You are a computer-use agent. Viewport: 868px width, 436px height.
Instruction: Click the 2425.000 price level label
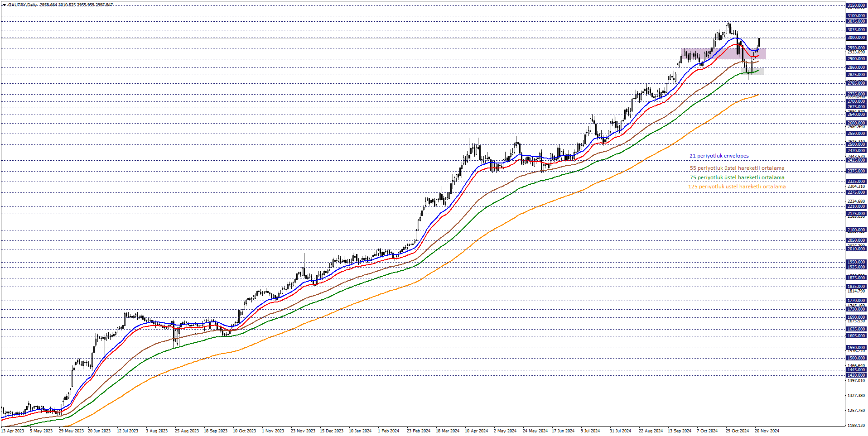tap(856, 160)
